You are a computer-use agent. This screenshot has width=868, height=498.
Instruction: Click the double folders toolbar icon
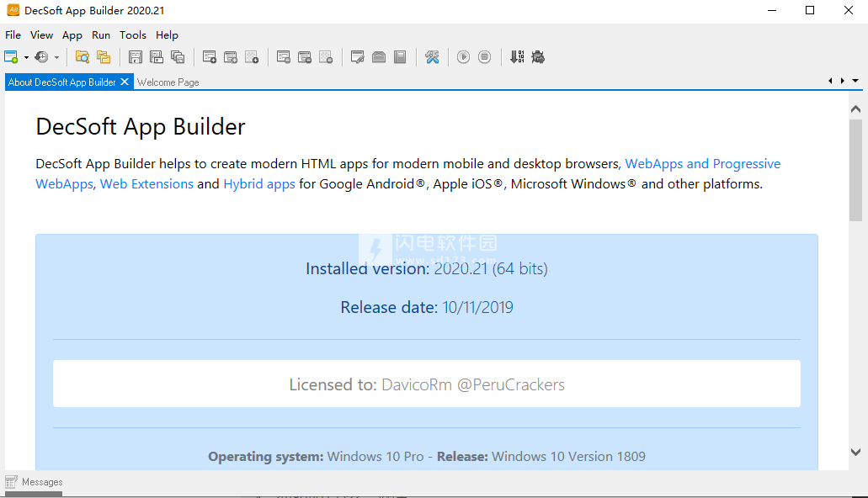(x=104, y=57)
